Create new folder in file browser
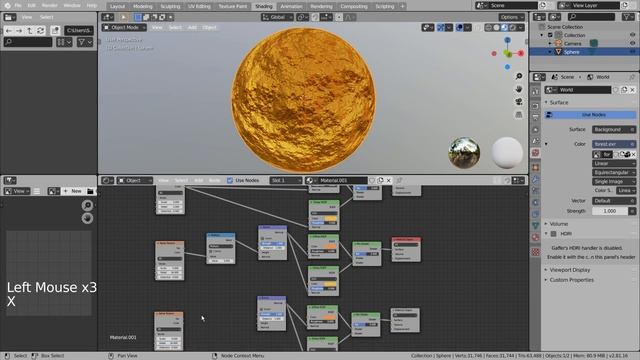This screenshot has width=640, height=360. point(56,31)
